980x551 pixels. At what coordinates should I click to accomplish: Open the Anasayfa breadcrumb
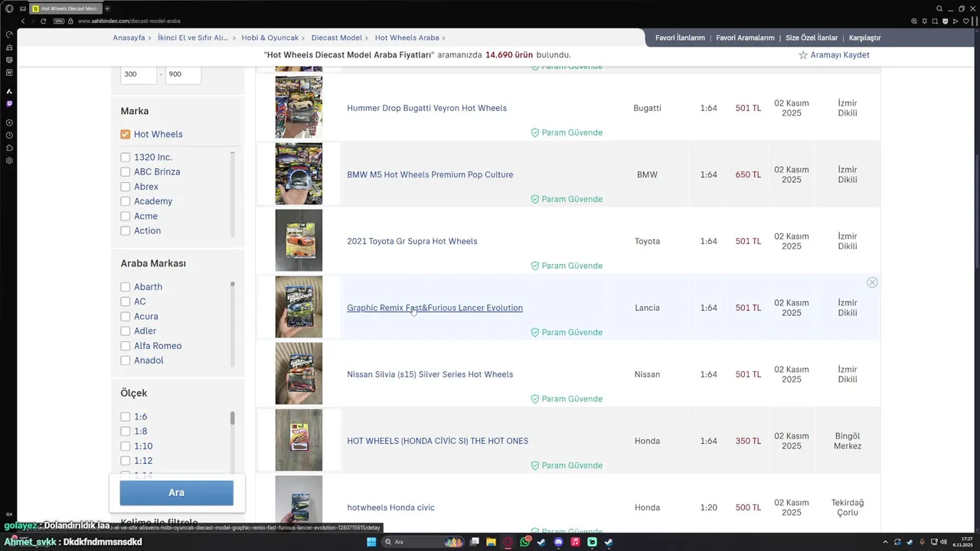129,37
